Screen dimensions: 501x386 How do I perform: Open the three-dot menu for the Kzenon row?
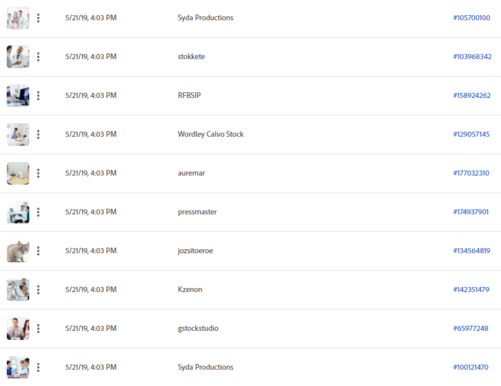click(38, 290)
